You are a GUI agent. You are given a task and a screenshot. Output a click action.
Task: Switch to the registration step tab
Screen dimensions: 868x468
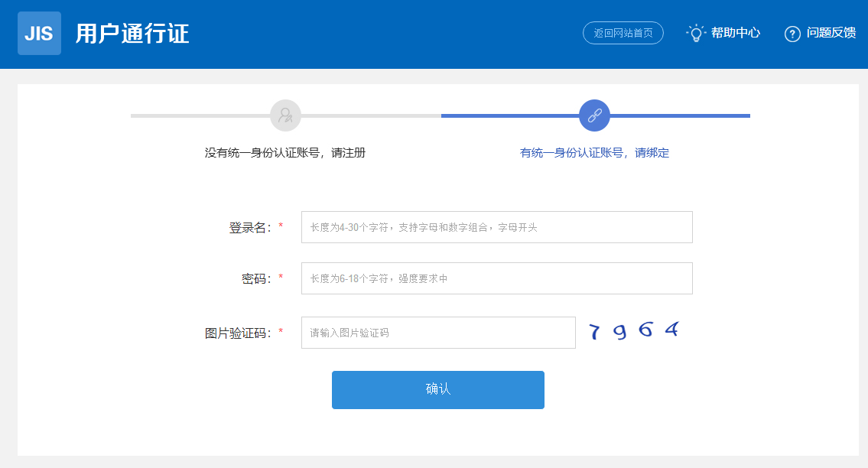coord(286,152)
